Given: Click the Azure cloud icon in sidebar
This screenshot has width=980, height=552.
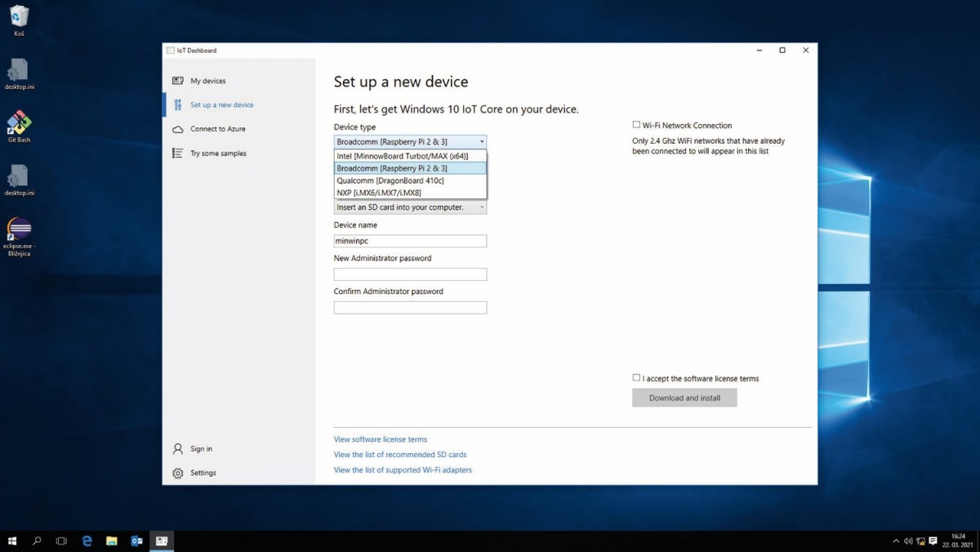Looking at the screenshot, I should click(x=177, y=129).
